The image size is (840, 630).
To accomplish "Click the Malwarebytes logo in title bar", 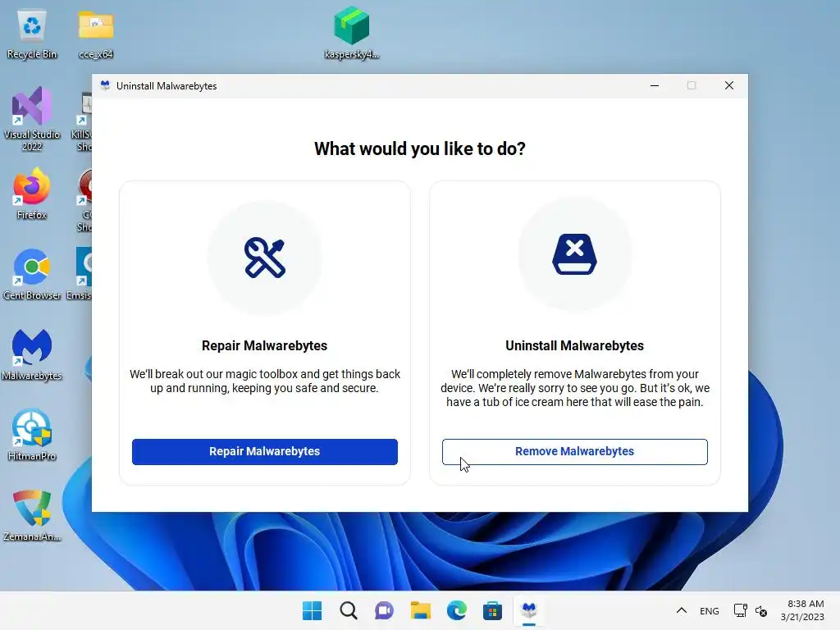I will click(x=105, y=85).
